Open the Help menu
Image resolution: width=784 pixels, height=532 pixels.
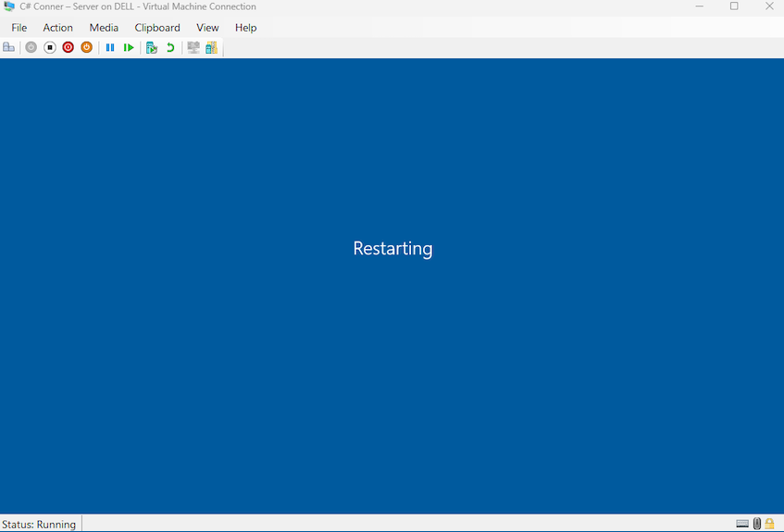pos(246,28)
